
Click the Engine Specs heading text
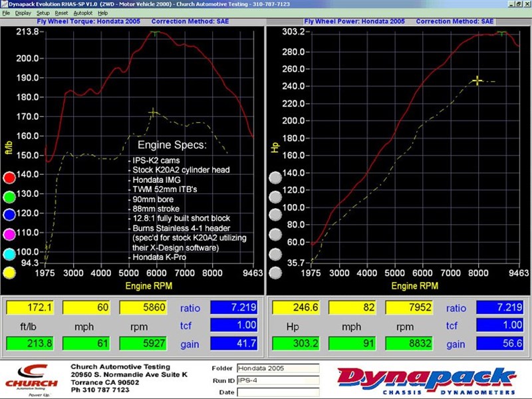(x=172, y=145)
